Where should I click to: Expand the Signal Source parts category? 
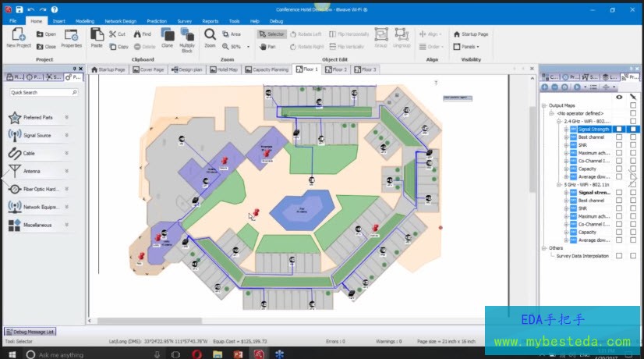pos(66,136)
